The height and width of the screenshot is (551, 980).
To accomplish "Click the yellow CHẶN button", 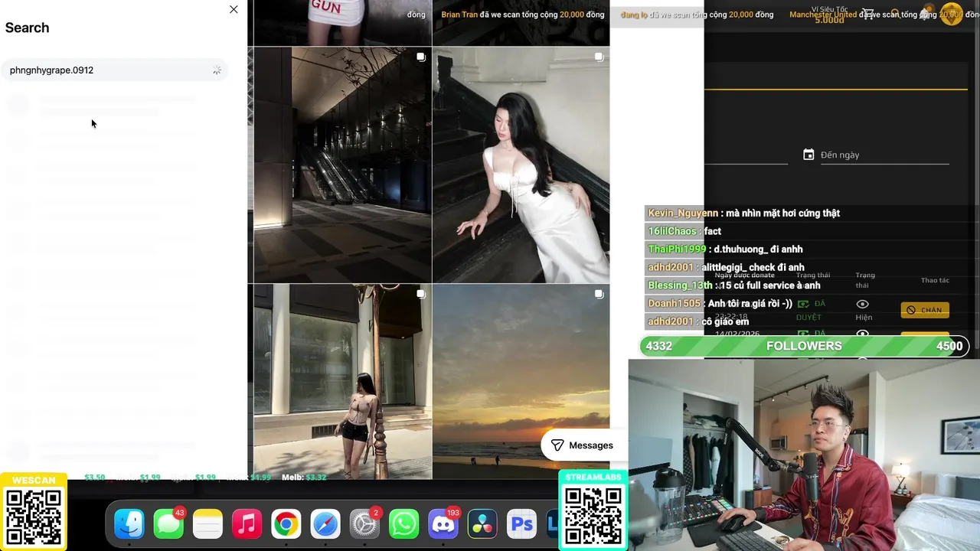I will (x=925, y=310).
